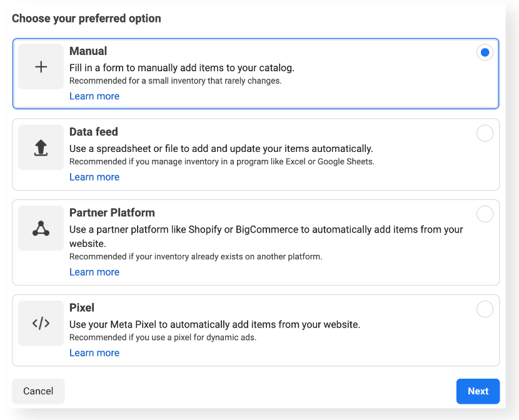Click the Pixel option heading
519x420 pixels.
coord(82,307)
